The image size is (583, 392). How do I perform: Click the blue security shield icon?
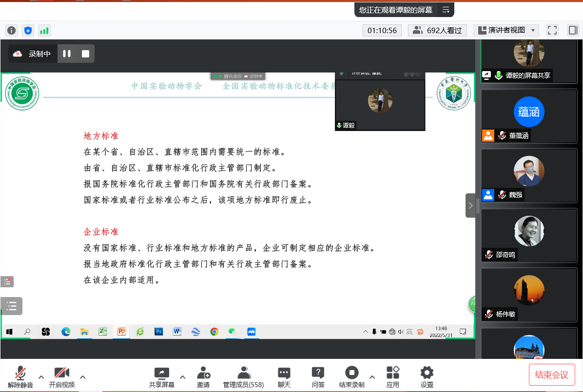28,31
